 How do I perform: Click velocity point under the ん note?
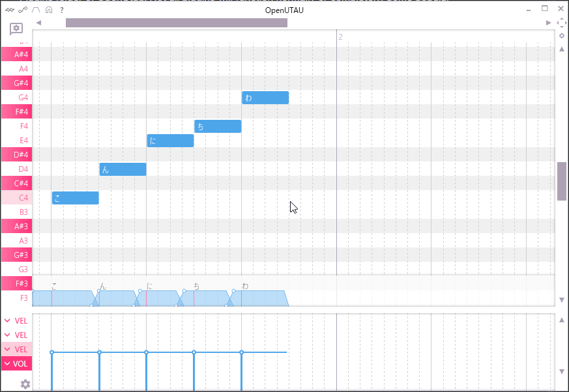point(100,352)
